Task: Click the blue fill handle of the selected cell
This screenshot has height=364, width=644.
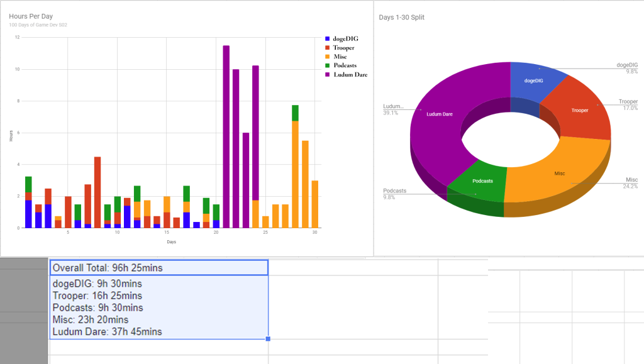Action: [269, 339]
